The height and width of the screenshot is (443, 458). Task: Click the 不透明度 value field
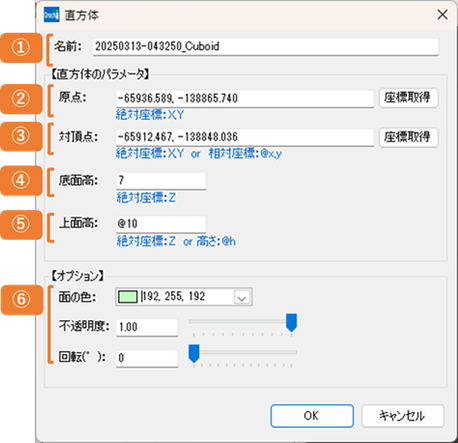tap(147, 327)
